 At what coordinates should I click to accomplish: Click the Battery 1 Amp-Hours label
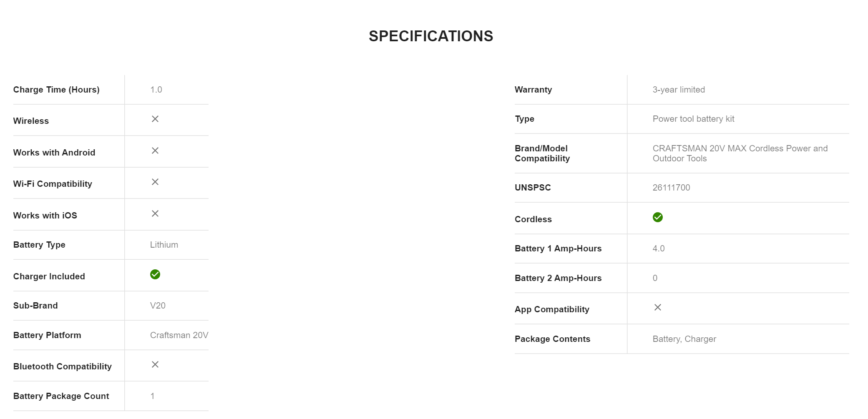pos(558,248)
